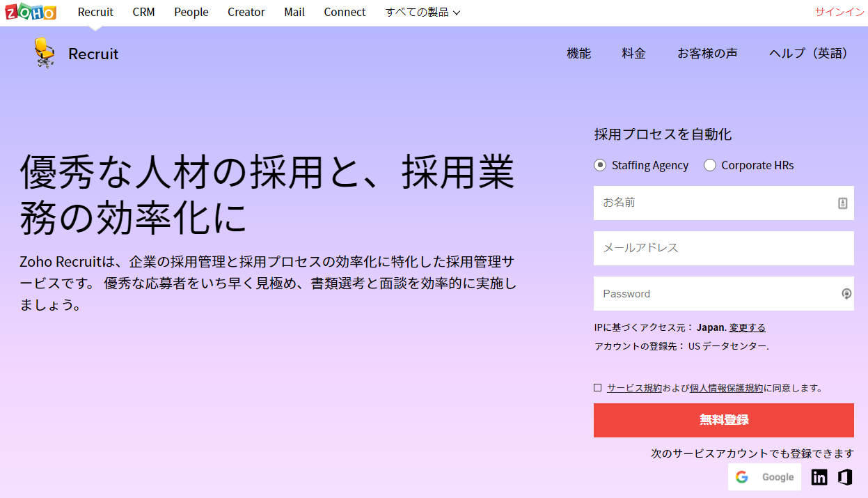This screenshot has height=498, width=868.
Task: Sign up with the LinkedIn icon
Action: point(819,477)
